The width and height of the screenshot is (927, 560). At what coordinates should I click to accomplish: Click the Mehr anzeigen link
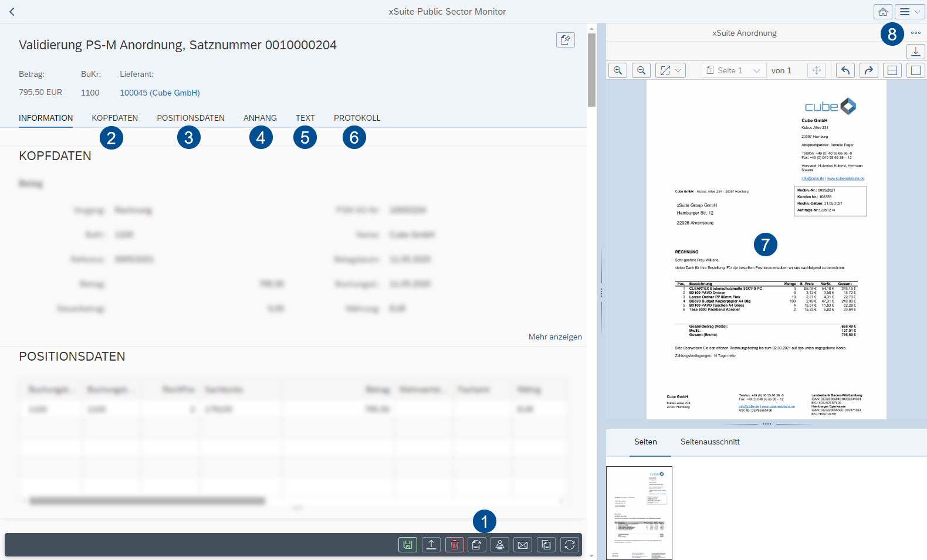coord(555,337)
